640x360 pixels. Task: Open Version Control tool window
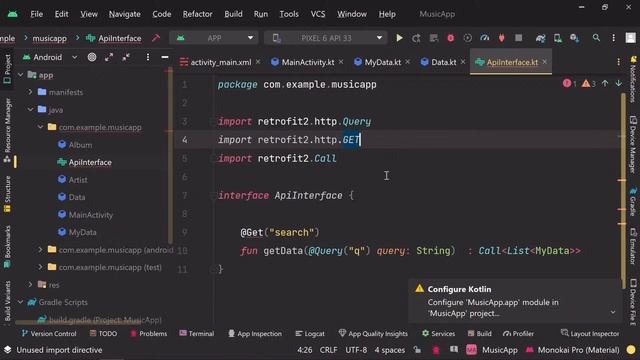49,333
